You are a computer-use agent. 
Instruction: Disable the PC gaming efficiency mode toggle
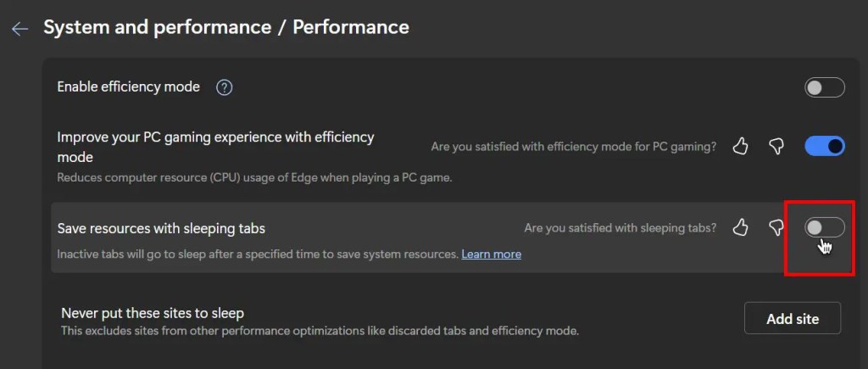tap(825, 146)
